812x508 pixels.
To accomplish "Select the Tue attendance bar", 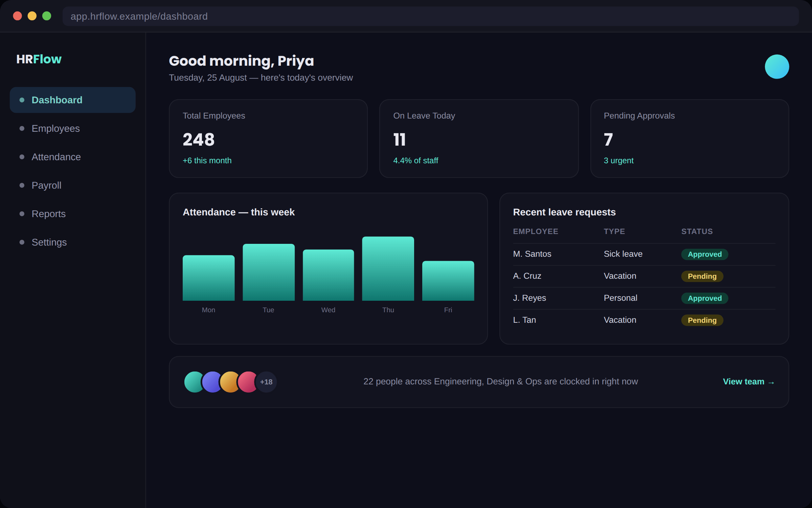I will pos(269,272).
